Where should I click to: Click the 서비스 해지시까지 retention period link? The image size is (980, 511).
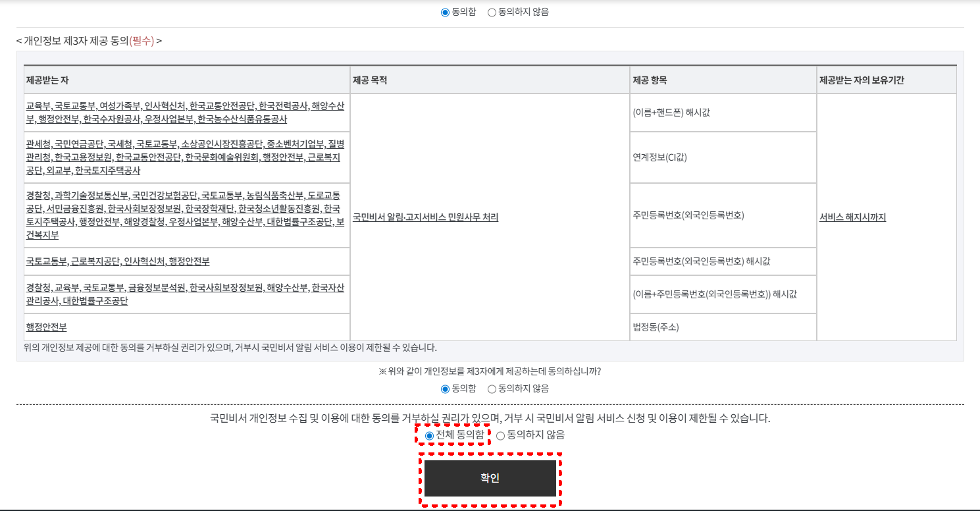pos(852,217)
